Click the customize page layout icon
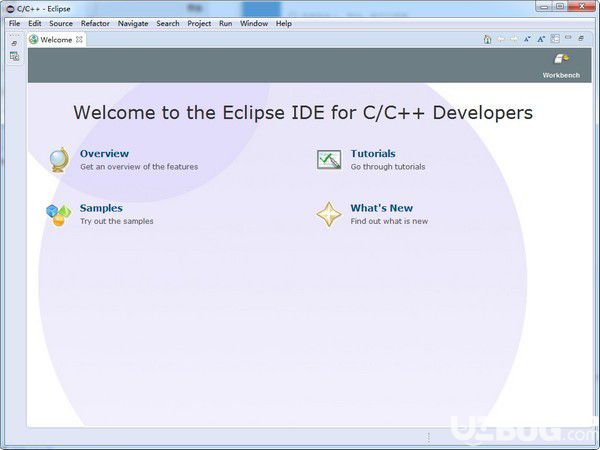The height and width of the screenshot is (450, 600). click(555, 39)
